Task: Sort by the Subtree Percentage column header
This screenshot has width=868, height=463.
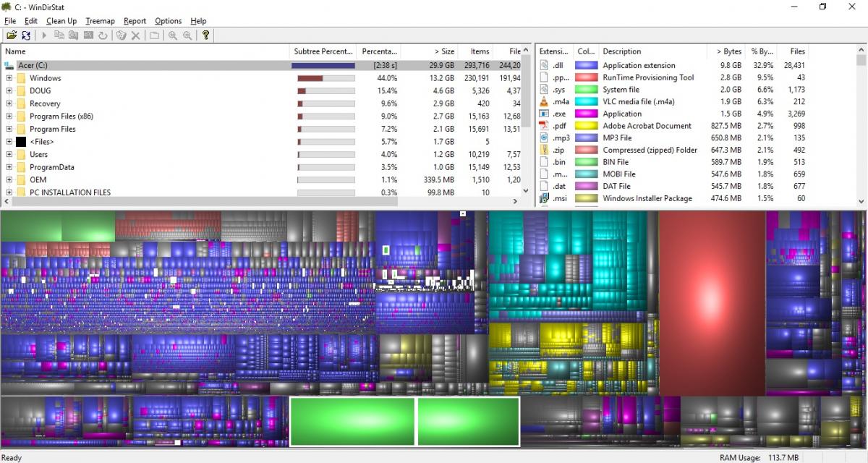Action: 323,51
